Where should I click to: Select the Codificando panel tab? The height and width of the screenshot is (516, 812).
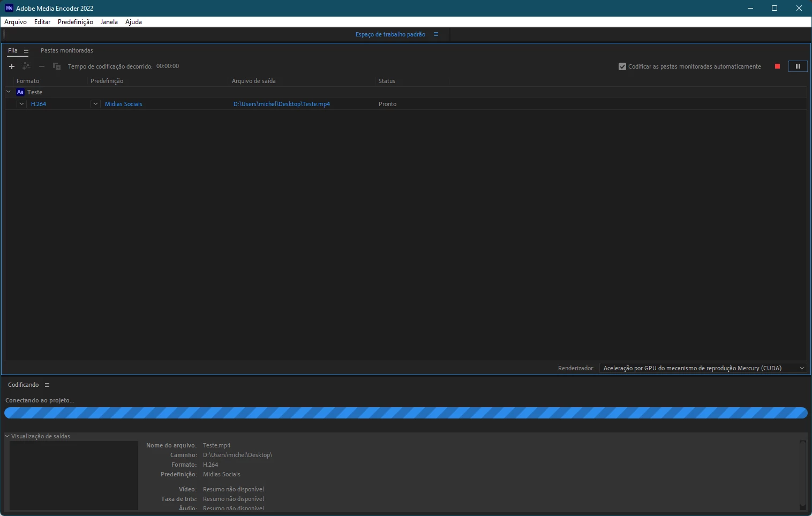(24, 385)
